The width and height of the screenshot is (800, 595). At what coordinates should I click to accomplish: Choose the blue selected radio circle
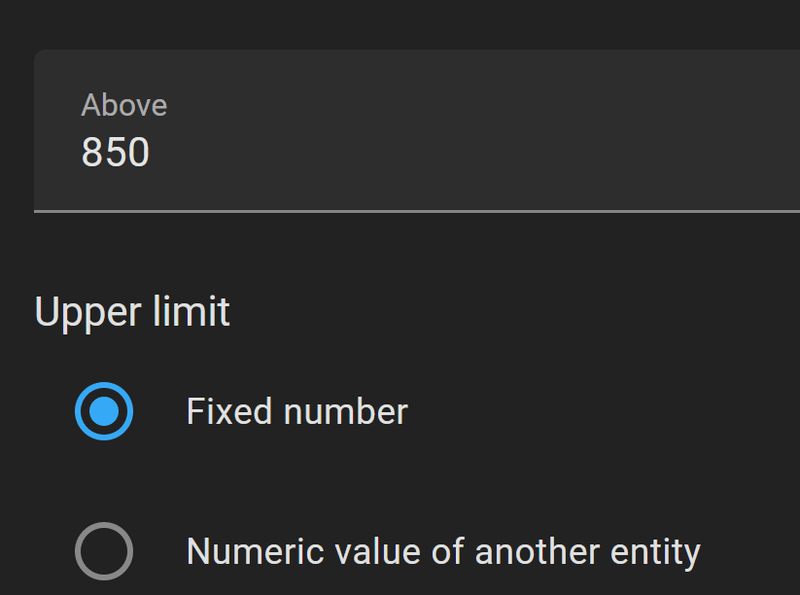pos(104,411)
